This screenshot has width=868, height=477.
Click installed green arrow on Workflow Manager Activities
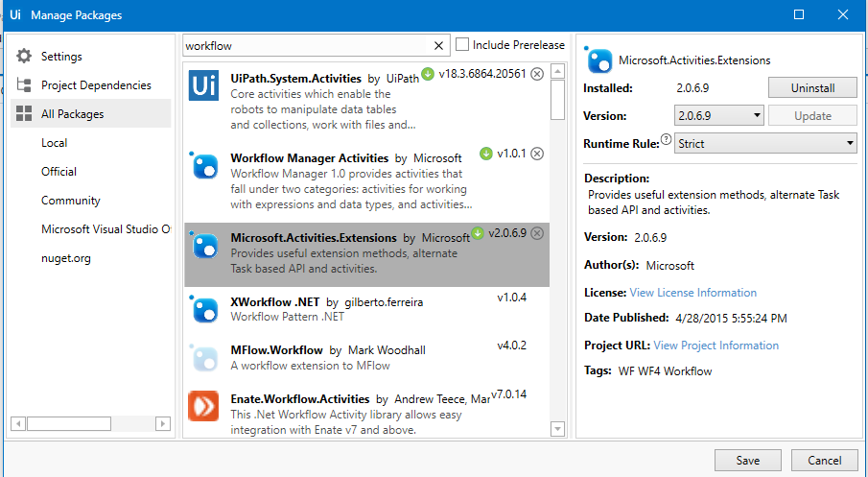pos(486,154)
